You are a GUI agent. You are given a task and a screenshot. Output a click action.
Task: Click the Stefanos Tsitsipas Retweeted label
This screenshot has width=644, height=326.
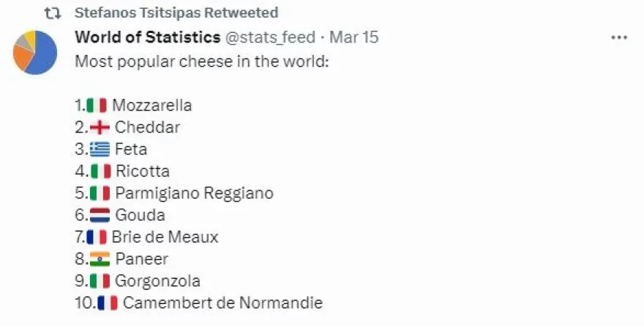[x=176, y=13]
